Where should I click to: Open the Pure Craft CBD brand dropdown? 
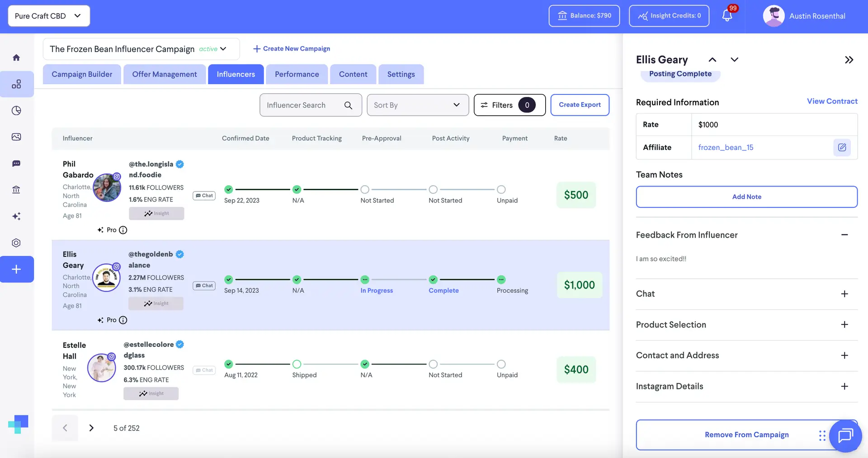click(49, 16)
